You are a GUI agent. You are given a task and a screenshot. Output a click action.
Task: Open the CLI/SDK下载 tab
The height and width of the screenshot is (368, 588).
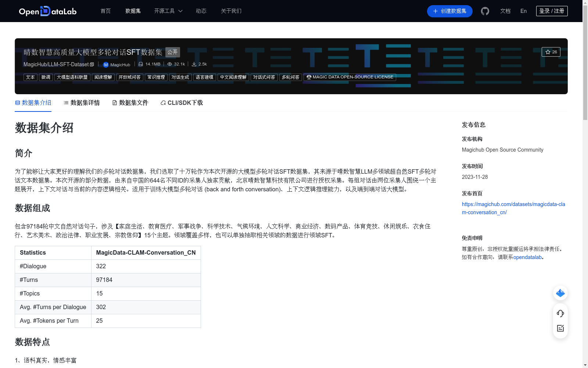pyautogui.click(x=182, y=103)
